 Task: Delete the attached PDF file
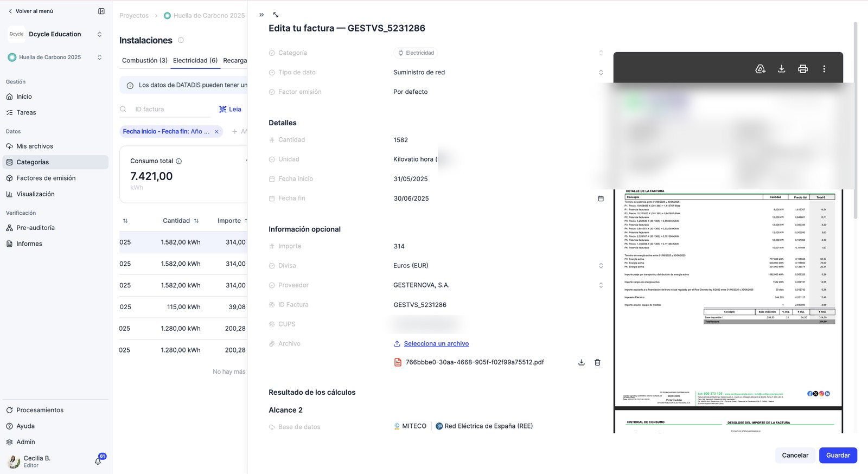coord(597,362)
